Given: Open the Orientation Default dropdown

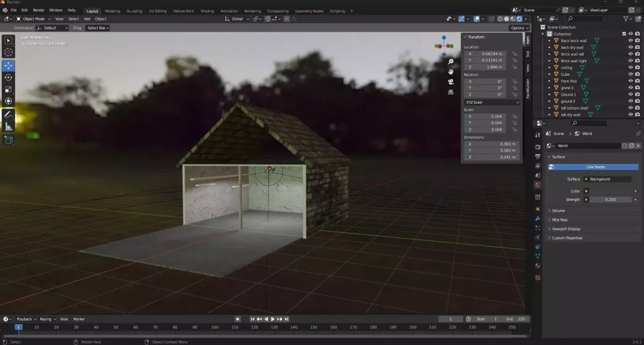Looking at the screenshot, I should [x=53, y=28].
